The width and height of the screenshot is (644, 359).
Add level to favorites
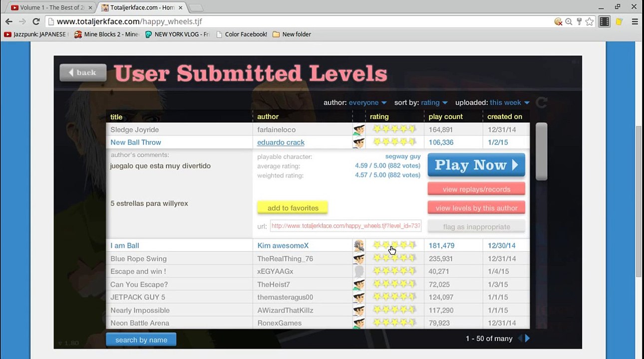pos(293,208)
